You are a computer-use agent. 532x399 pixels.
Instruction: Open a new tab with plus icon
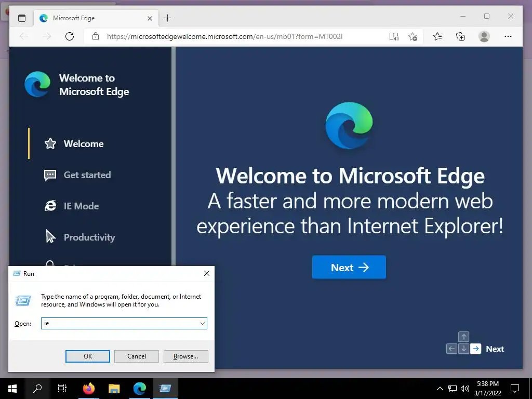coord(168,18)
